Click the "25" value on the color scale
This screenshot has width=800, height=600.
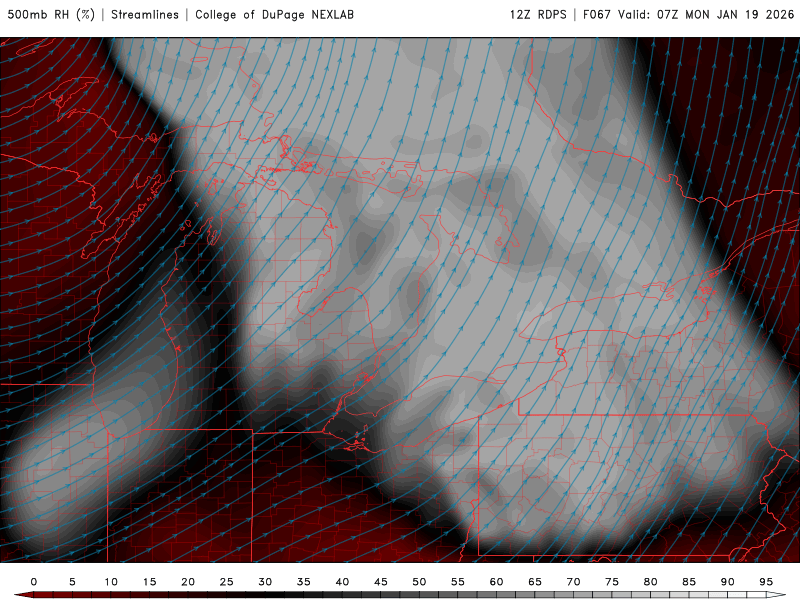click(x=227, y=582)
